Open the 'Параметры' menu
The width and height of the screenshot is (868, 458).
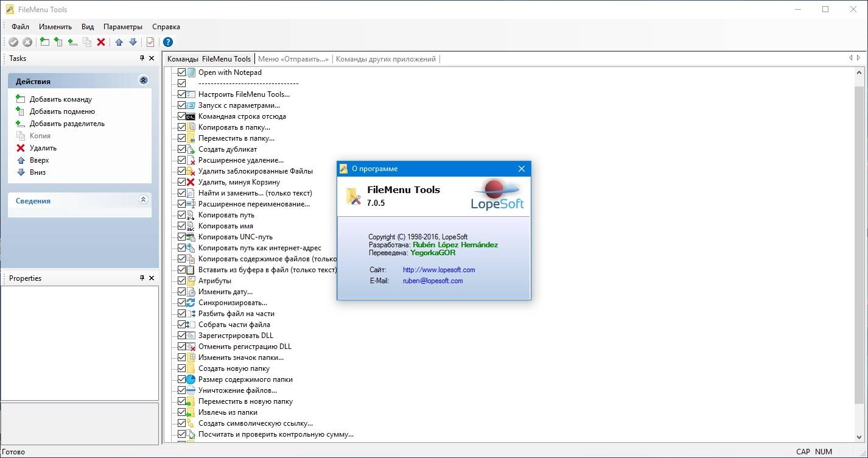(123, 27)
